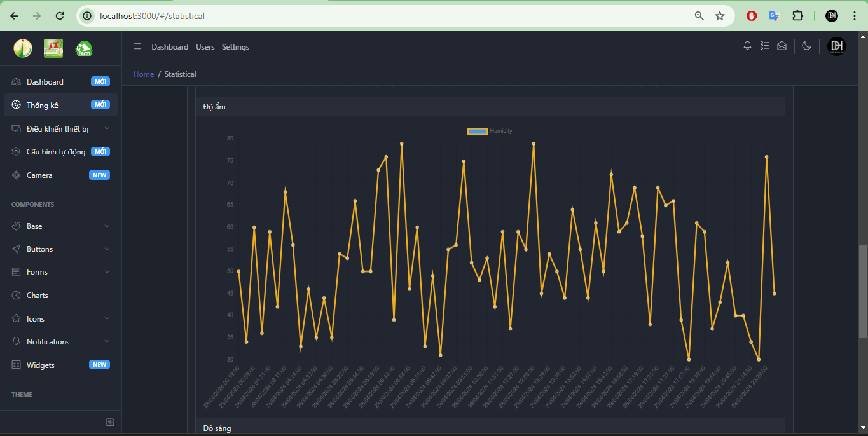Image resolution: width=868 pixels, height=436 pixels.
Task: Click the browser address bar URL
Action: 152,16
